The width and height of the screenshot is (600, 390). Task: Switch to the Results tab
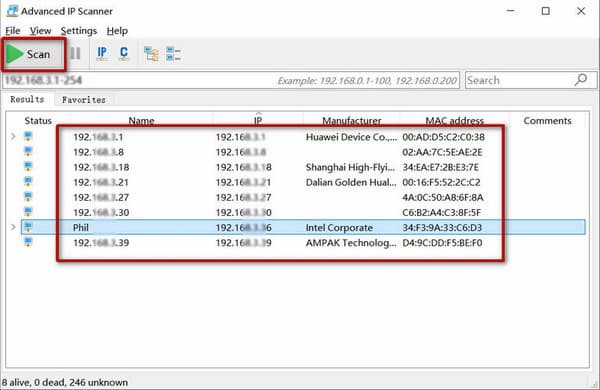27,100
